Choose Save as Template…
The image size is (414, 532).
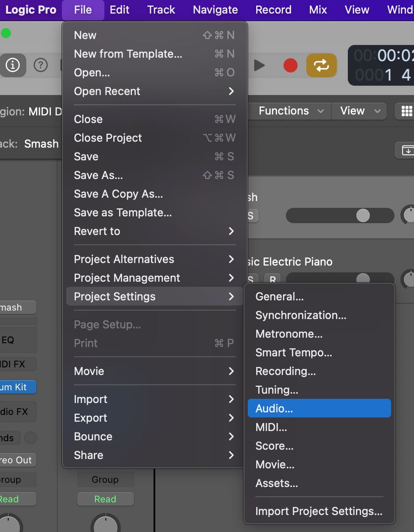tap(154, 212)
